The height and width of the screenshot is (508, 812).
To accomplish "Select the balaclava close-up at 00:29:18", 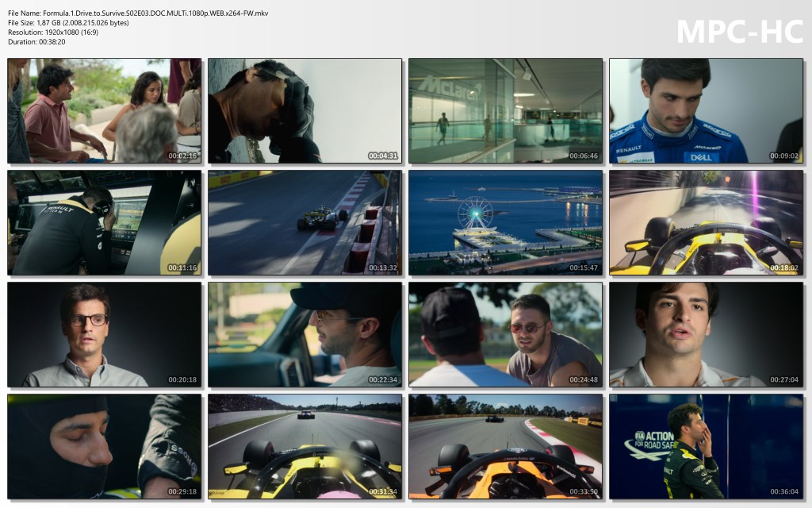I will (104, 446).
